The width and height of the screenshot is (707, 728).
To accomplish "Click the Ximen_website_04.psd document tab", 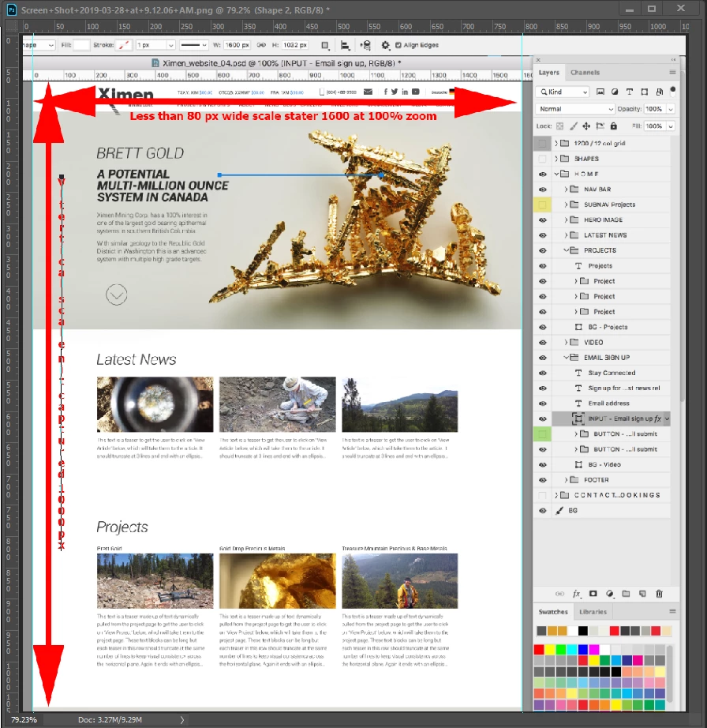I will pos(277,63).
